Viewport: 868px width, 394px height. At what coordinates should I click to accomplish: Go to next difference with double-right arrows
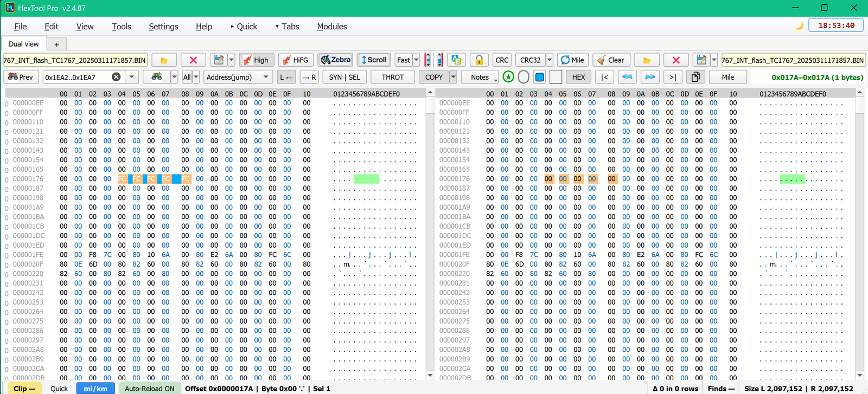tap(650, 77)
